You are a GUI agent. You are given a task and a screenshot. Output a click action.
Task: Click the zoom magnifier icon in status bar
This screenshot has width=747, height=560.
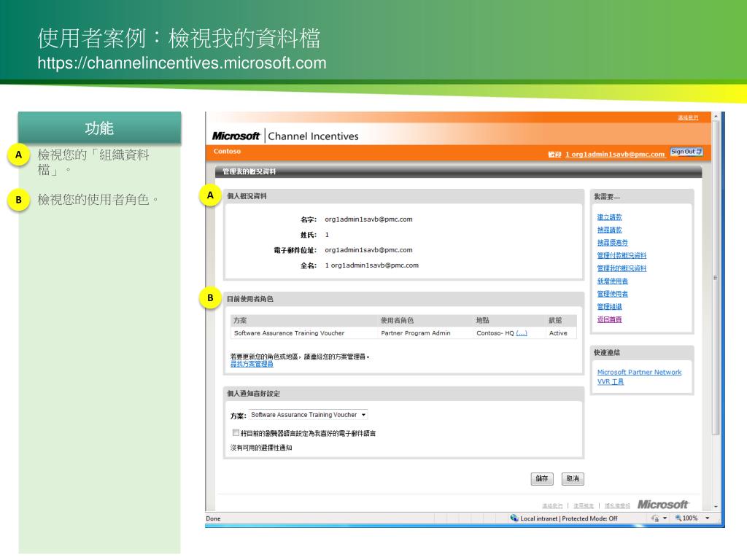(678, 518)
